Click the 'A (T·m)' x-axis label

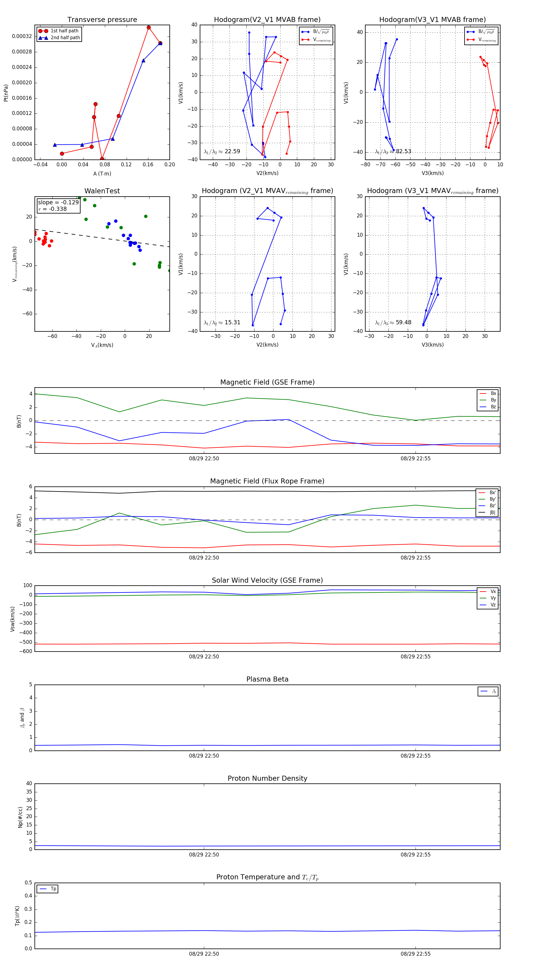(x=102, y=173)
